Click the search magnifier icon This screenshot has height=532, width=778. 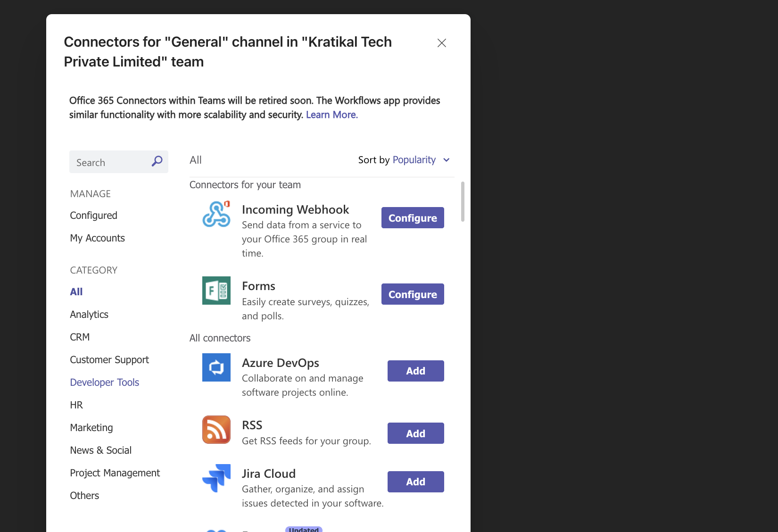pyautogui.click(x=157, y=161)
